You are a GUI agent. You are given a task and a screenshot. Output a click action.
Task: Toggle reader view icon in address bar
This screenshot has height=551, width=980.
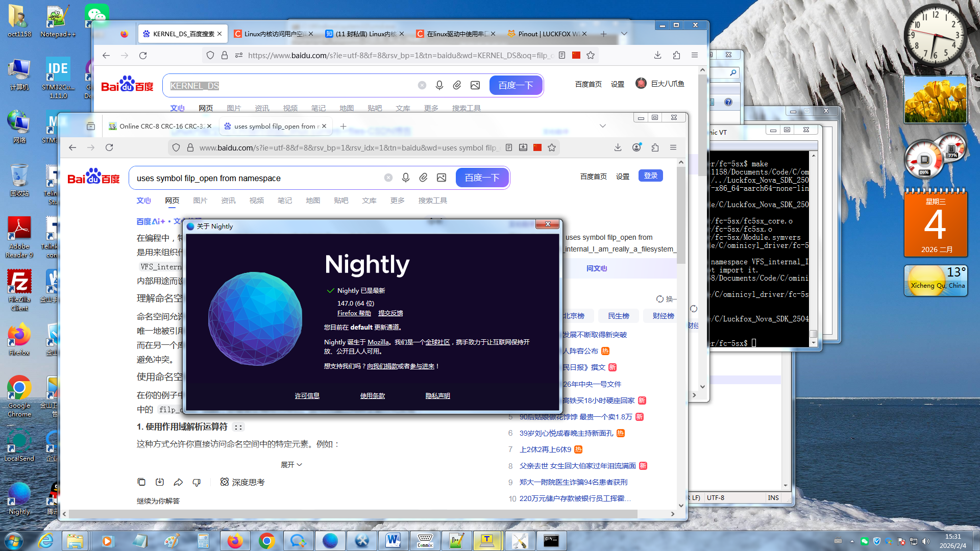tap(509, 147)
